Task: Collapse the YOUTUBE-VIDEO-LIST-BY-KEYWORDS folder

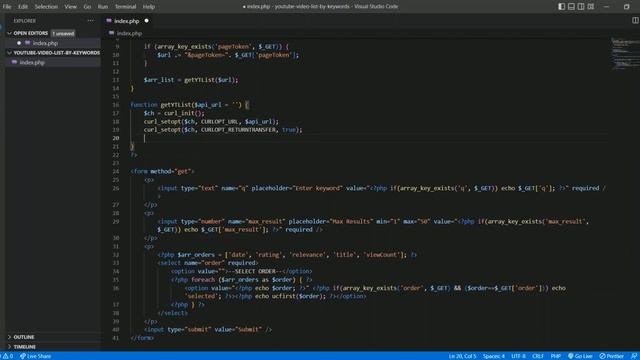Action: click(x=9, y=53)
